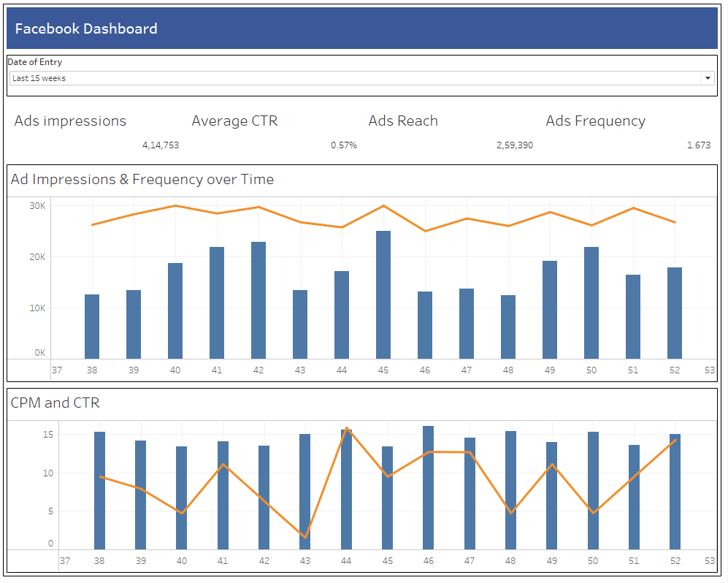The width and height of the screenshot is (728, 583).
Task: Select week 49 bar in impressions chart
Action: [550, 310]
